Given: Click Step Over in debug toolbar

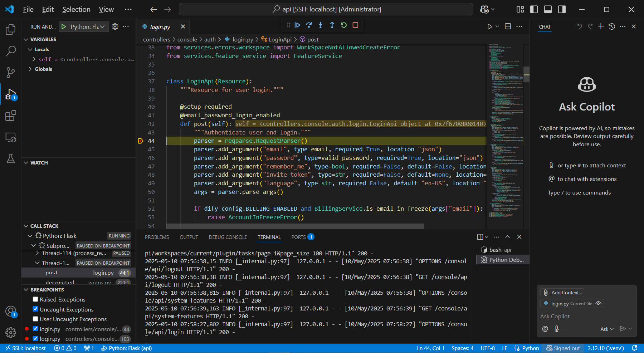Looking at the screenshot, I should pyautogui.click(x=309, y=25).
